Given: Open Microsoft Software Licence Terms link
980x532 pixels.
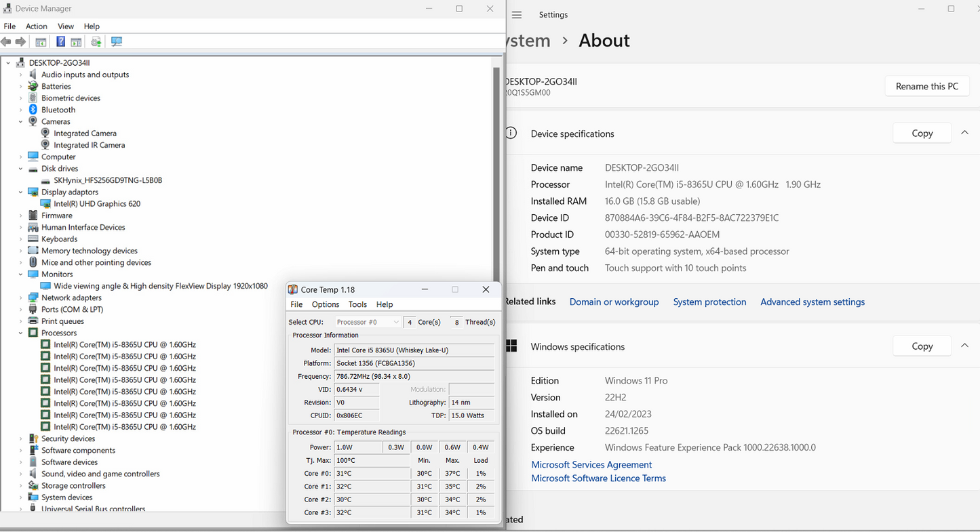Looking at the screenshot, I should tap(598, 478).
